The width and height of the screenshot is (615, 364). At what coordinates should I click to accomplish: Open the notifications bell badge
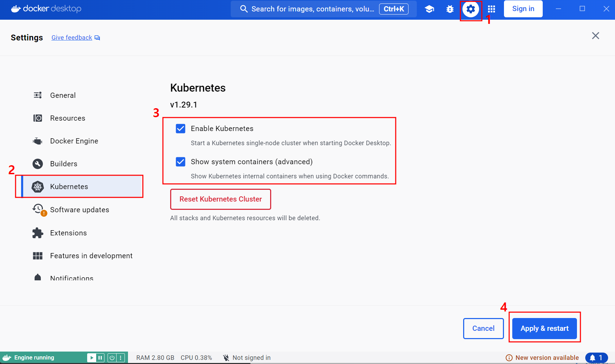click(596, 358)
